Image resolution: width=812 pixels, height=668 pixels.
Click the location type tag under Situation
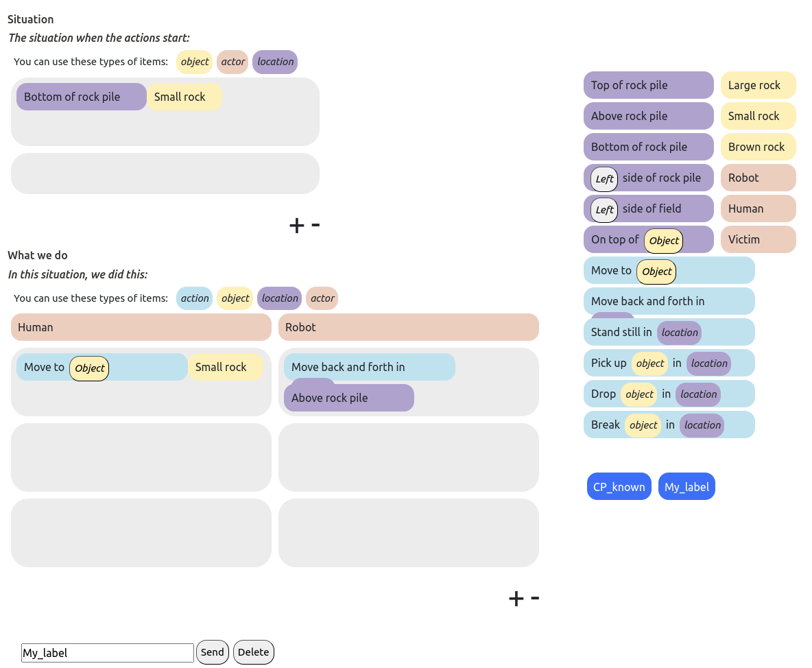[x=275, y=62]
